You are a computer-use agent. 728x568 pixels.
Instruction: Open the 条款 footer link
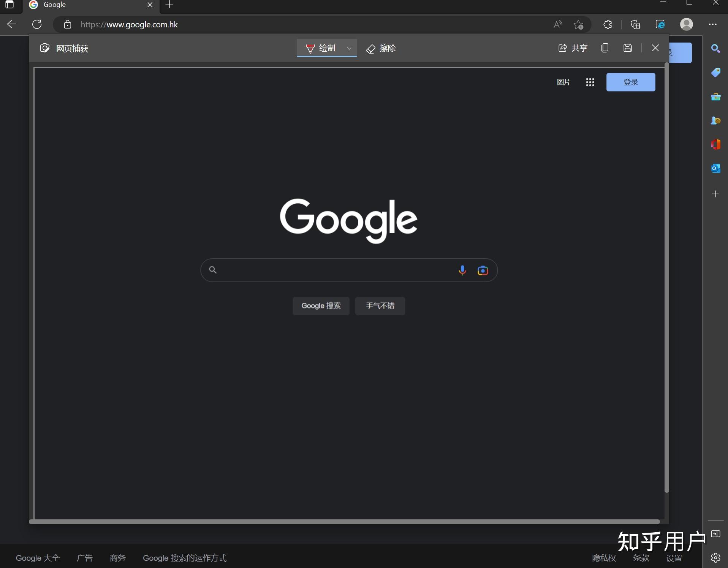click(x=641, y=558)
